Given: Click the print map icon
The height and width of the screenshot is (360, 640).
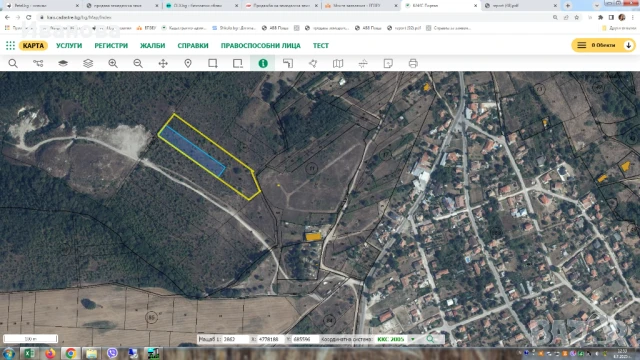Looking at the screenshot, I should [x=413, y=63].
